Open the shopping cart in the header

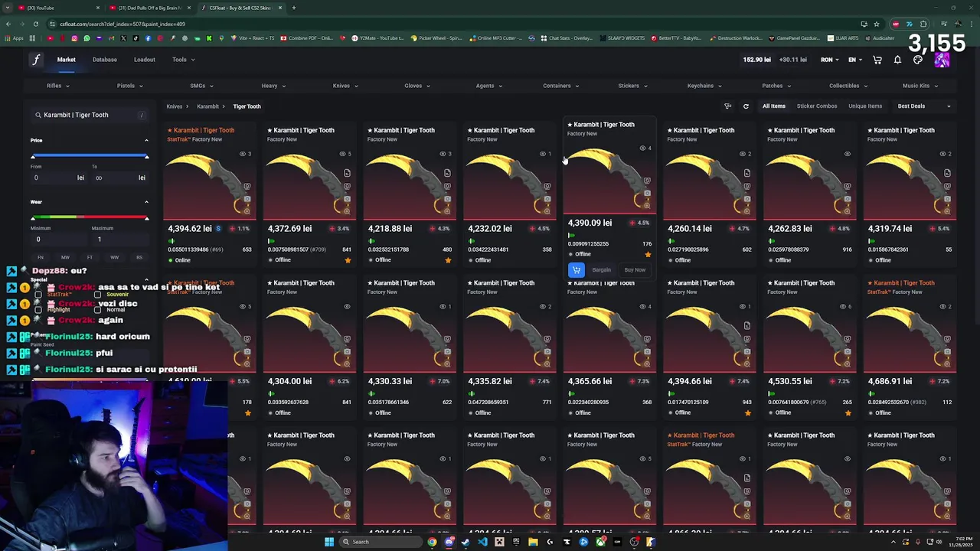877,60
